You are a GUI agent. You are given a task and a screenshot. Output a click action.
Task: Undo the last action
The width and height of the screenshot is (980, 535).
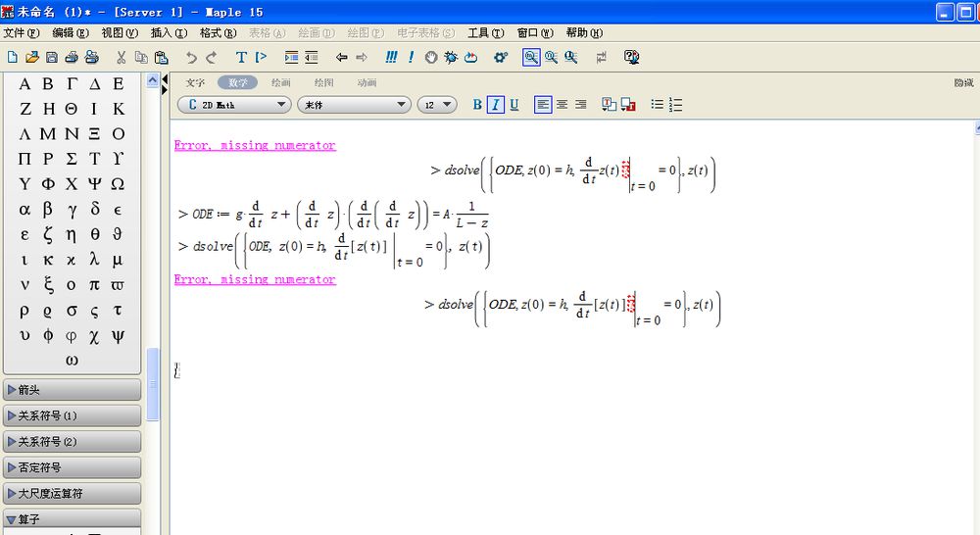[x=191, y=58]
